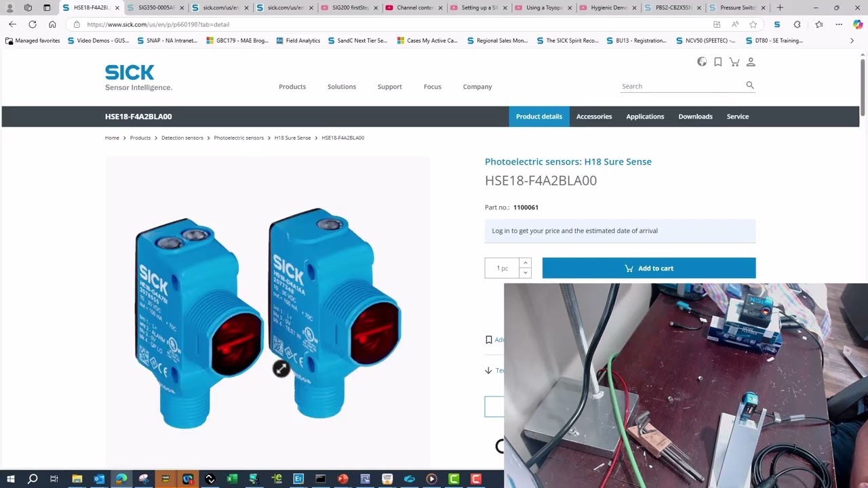Open File Explorer from taskbar
The width and height of the screenshot is (868, 488).
coord(77,479)
